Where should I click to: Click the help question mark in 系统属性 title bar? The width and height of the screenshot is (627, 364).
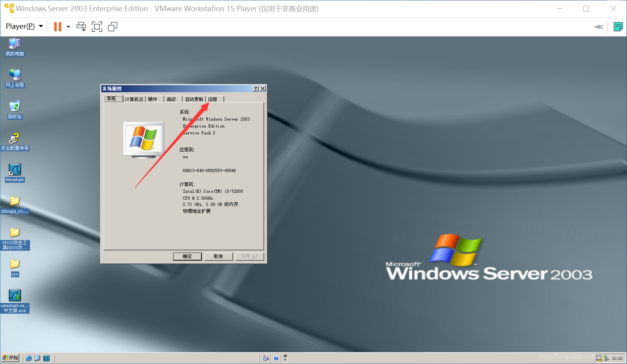256,89
